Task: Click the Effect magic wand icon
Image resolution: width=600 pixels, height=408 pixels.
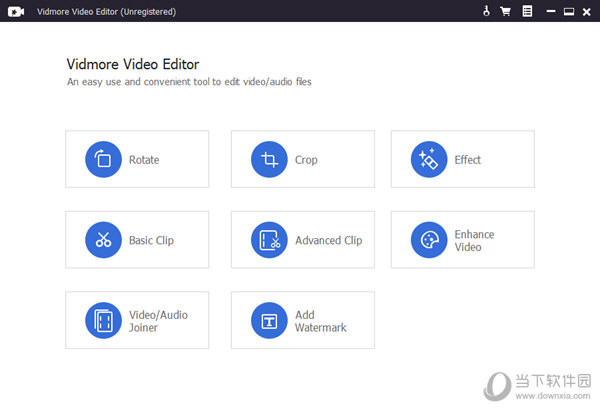Action: (x=429, y=159)
